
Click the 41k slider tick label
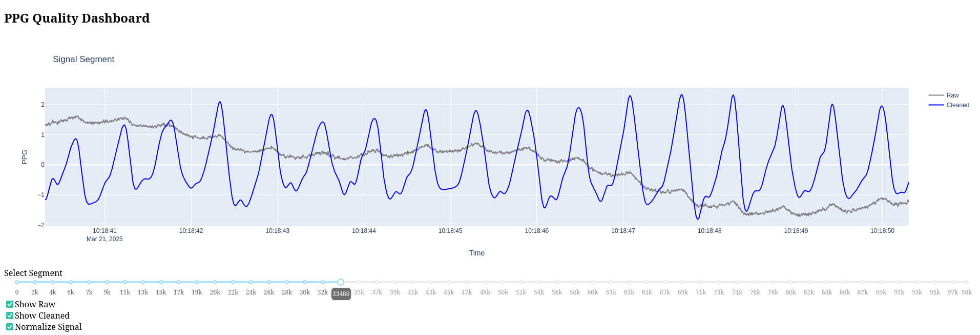tap(413, 292)
